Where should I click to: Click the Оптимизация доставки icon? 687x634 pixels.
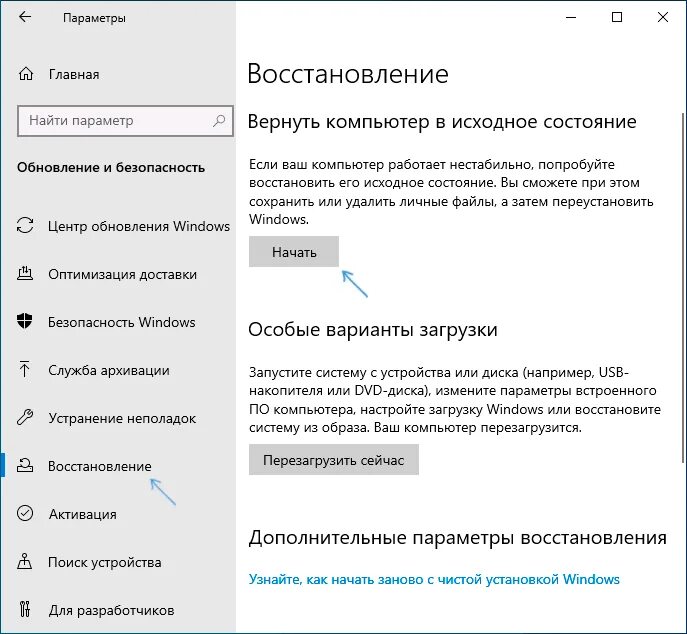[25, 273]
